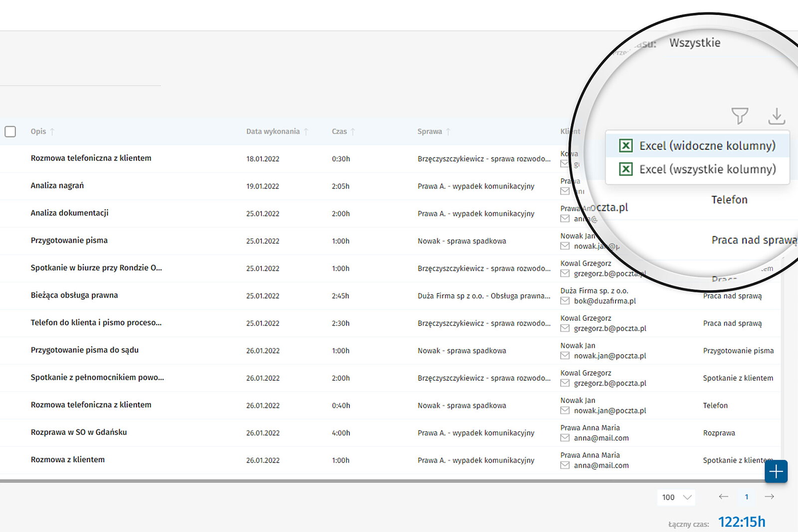Click the Sprawa column sort arrow

[448, 132]
